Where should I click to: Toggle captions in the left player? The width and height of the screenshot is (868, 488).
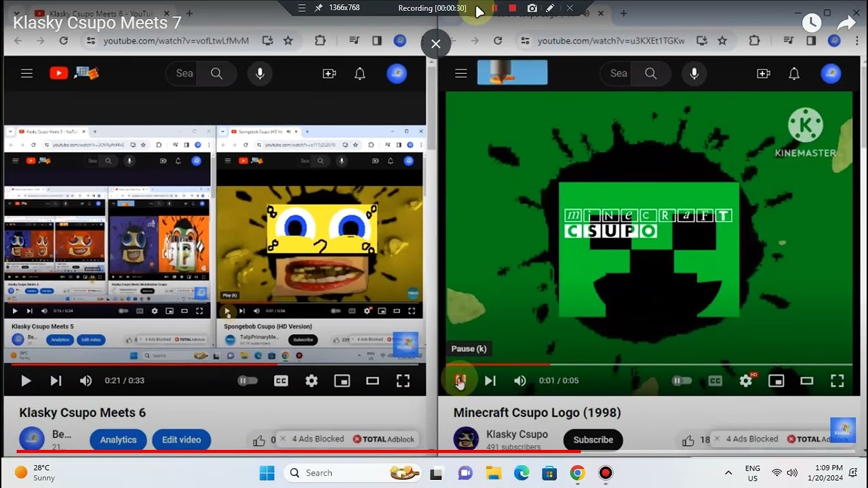281,381
